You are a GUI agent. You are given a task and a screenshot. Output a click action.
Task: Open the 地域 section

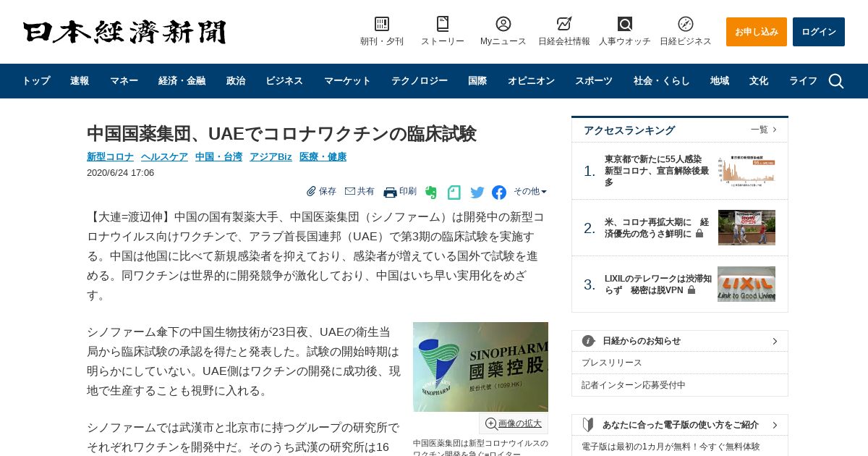coord(720,81)
